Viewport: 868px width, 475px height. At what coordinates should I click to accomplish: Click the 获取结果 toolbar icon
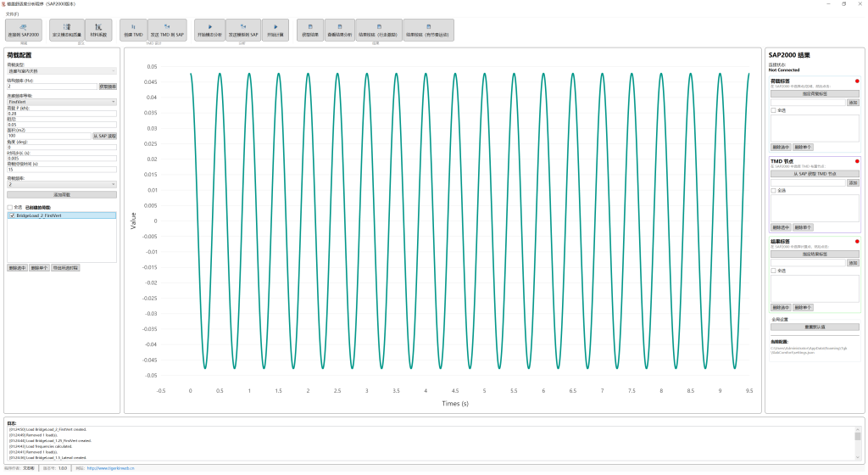pyautogui.click(x=310, y=31)
